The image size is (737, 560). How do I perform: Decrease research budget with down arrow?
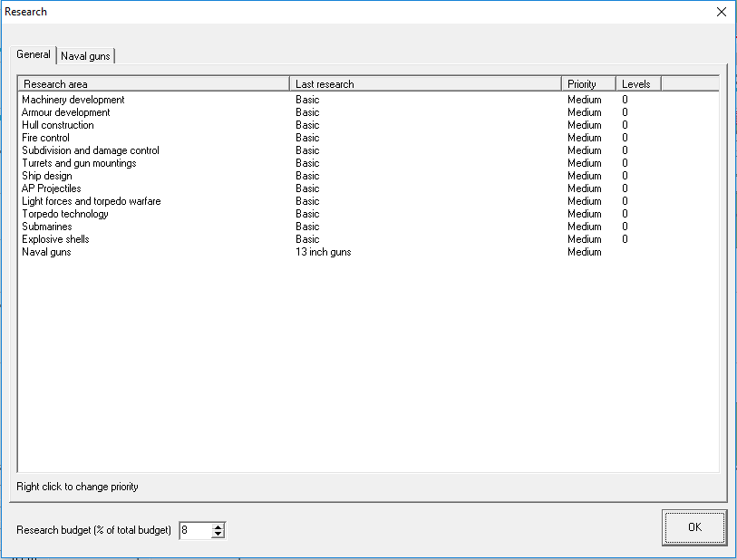pos(218,534)
